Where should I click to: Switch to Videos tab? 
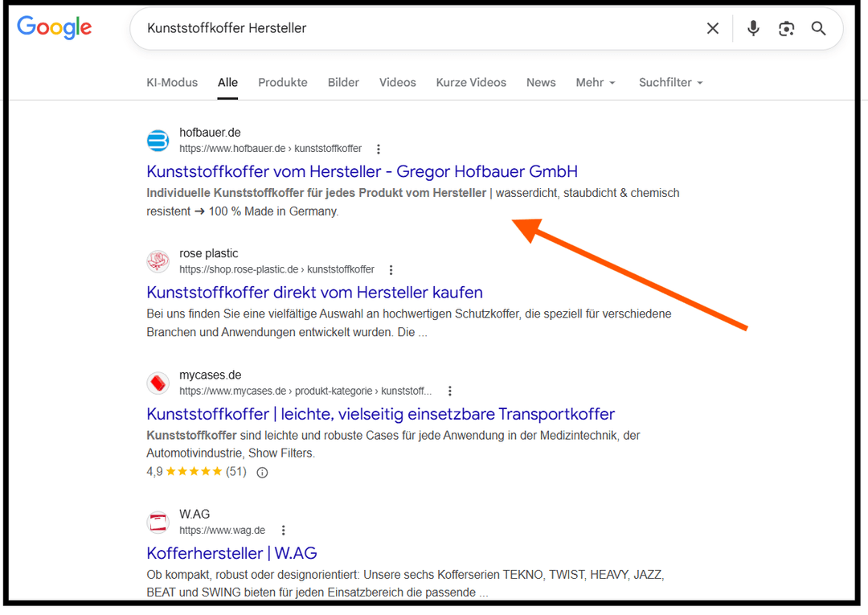pos(398,83)
